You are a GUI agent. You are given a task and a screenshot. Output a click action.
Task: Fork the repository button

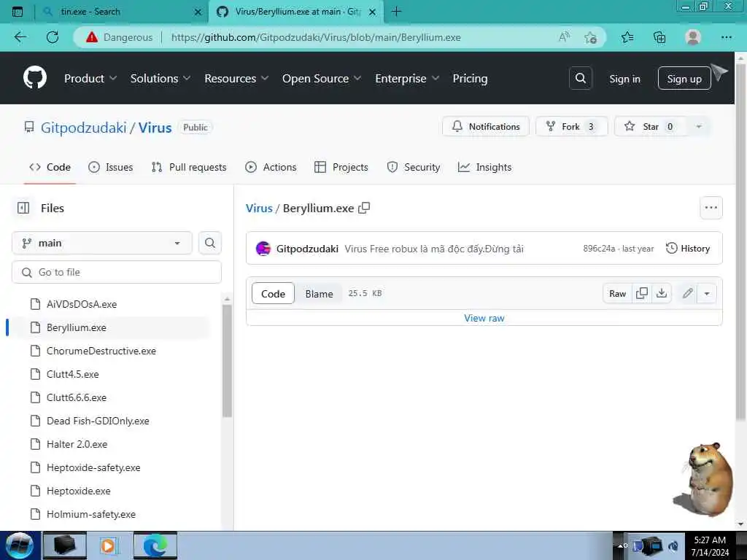pos(572,127)
